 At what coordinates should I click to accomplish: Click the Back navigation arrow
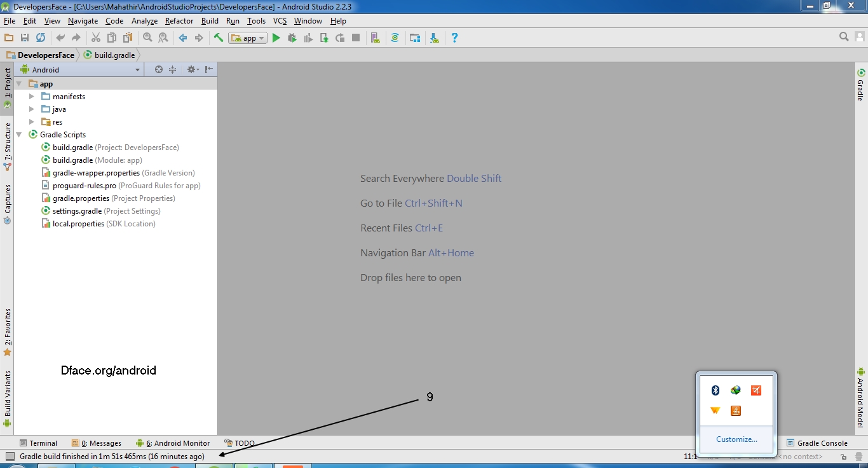[183, 38]
